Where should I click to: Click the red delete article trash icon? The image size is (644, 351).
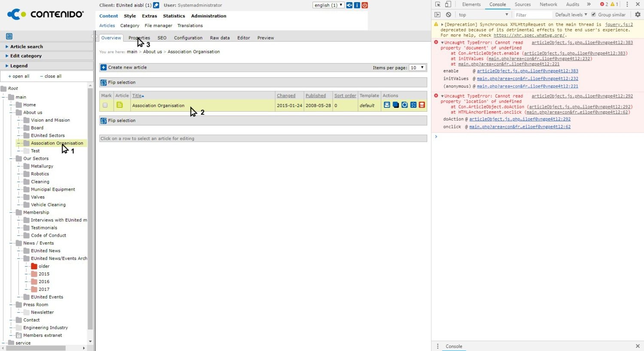click(x=422, y=105)
